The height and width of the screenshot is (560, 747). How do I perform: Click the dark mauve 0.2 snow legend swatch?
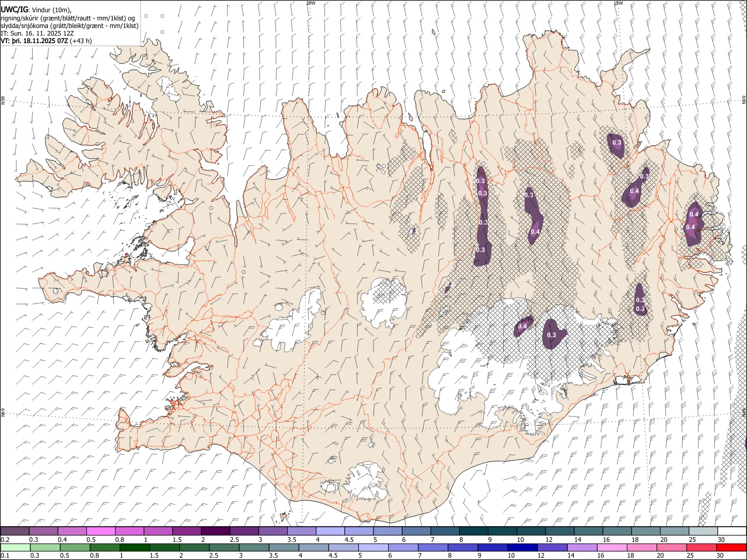click(15, 531)
